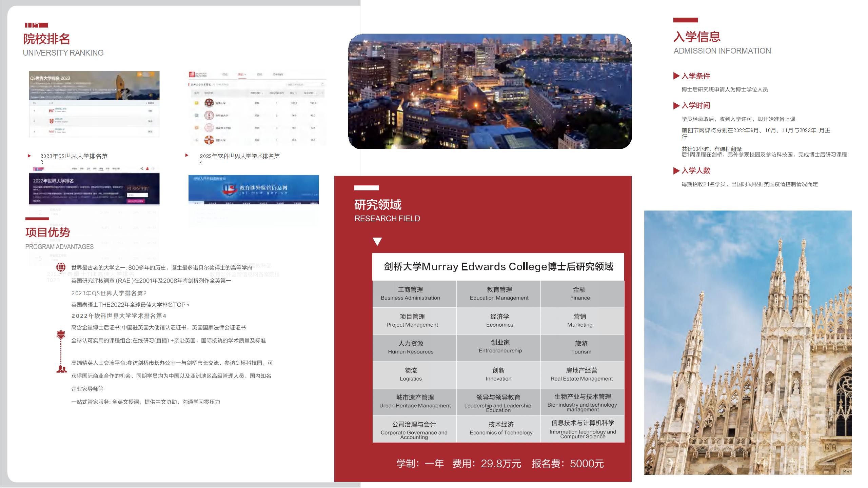Select the ADMISSION INFORMATION subtitle

[x=722, y=51]
